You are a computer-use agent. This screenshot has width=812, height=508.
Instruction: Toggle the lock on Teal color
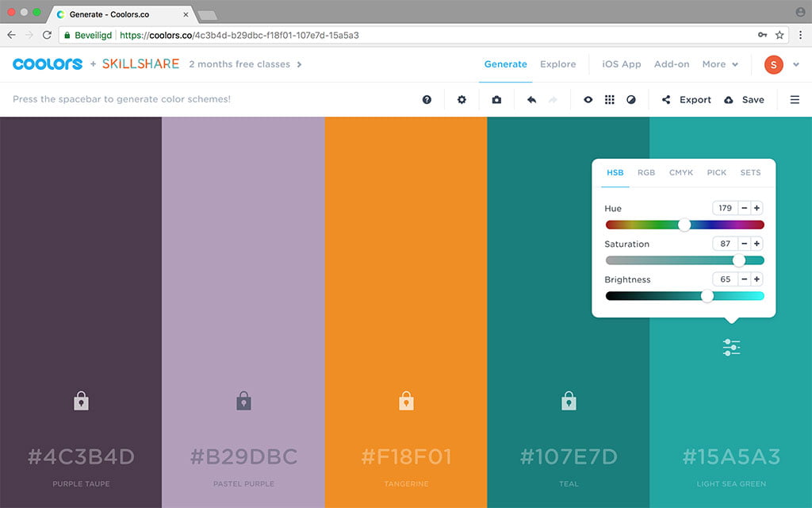(569, 401)
